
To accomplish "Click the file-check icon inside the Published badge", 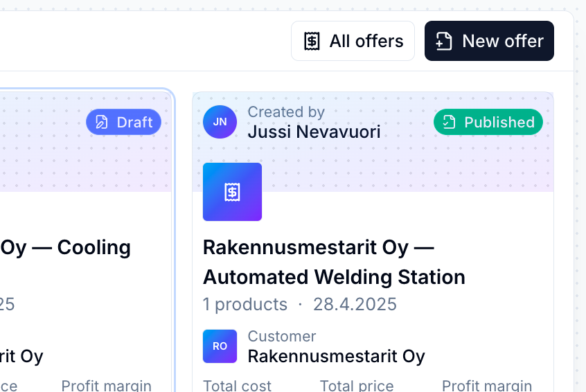I will pyautogui.click(x=450, y=123).
